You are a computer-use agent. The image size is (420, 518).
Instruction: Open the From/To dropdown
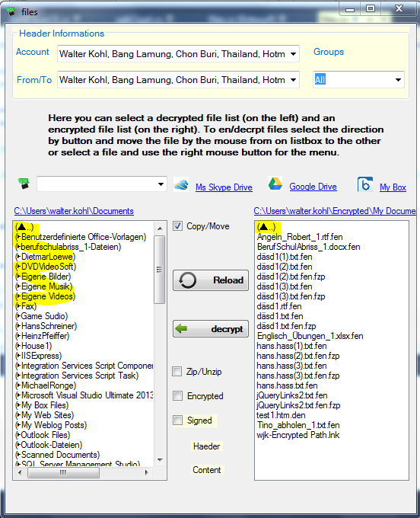tap(293, 80)
